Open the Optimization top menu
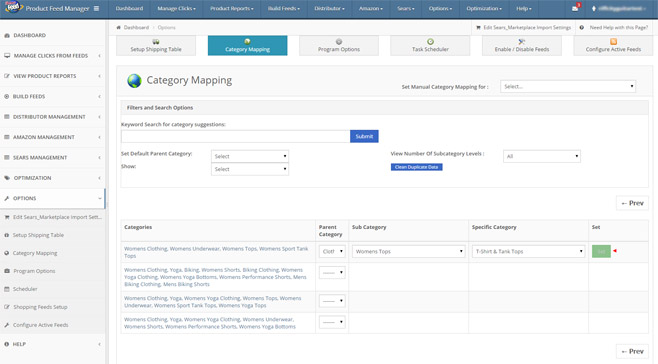Viewport: 658px width, 364px height. point(484,8)
